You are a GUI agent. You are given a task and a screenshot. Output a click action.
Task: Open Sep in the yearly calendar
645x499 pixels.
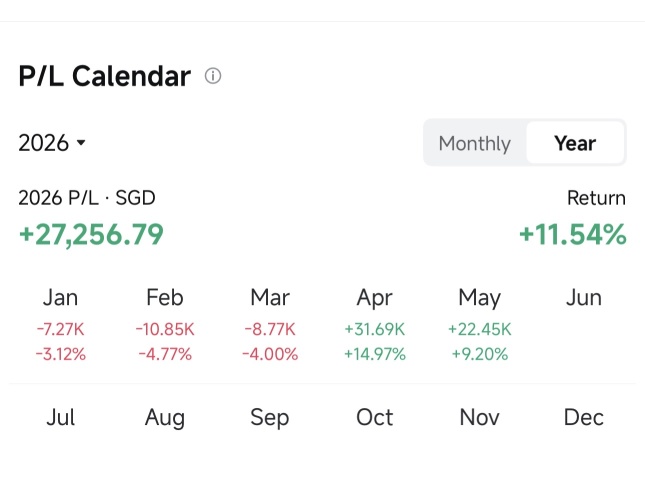coord(270,418)
